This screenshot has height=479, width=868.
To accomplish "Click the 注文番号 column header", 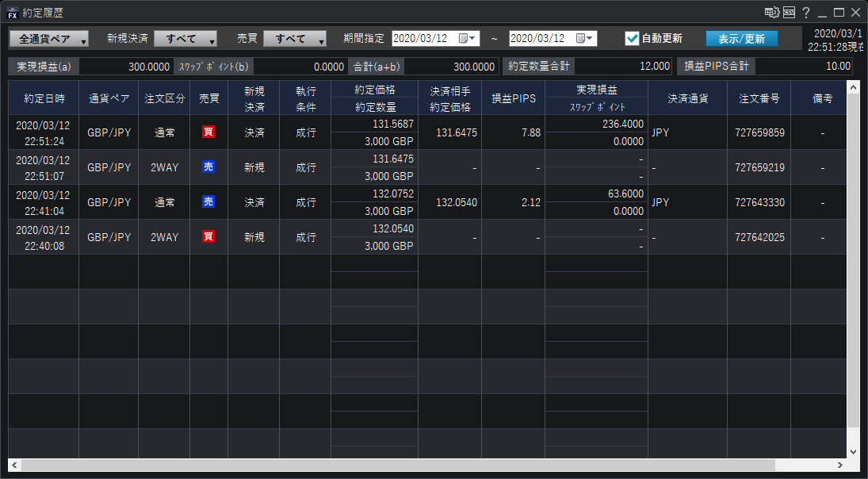I will coord(759,98).
